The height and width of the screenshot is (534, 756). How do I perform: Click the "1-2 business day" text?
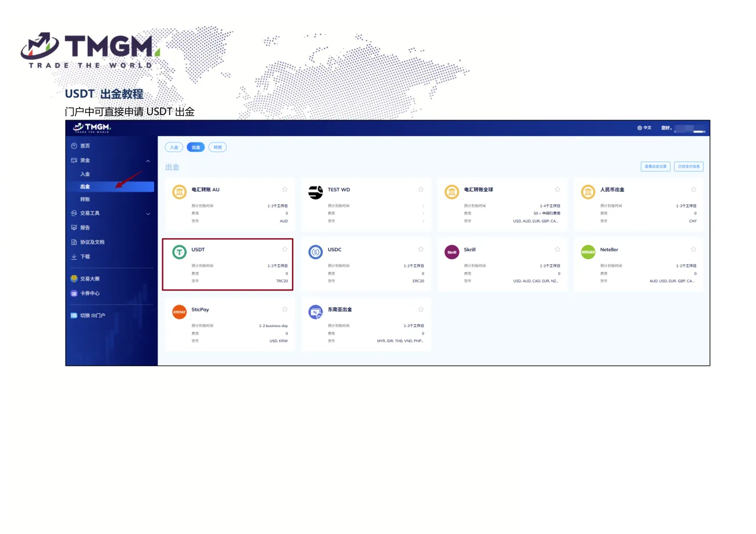[x=273, y=326]
